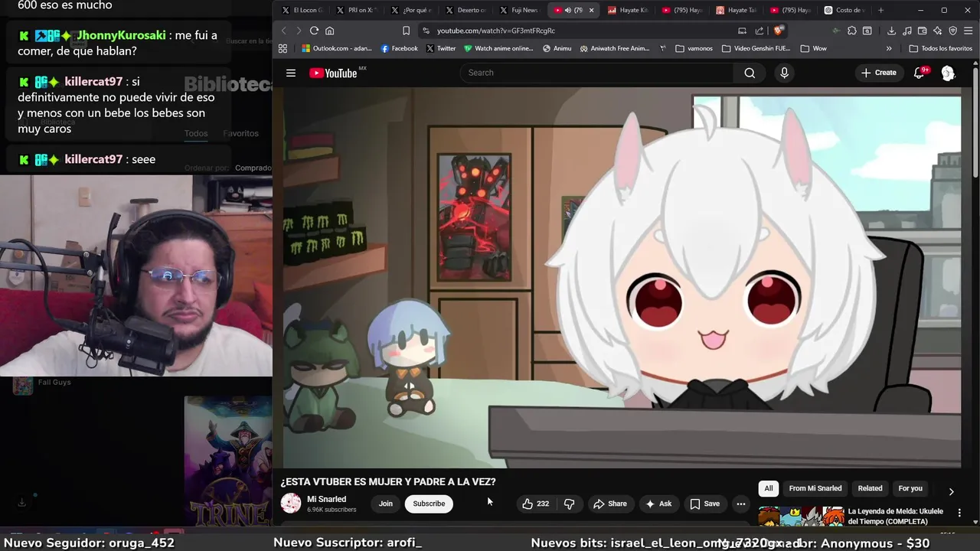Open Aniwatch Free Anime bookmark
Image resolution: width=980 pixels, height=551 pixels.
pos(615,48)
